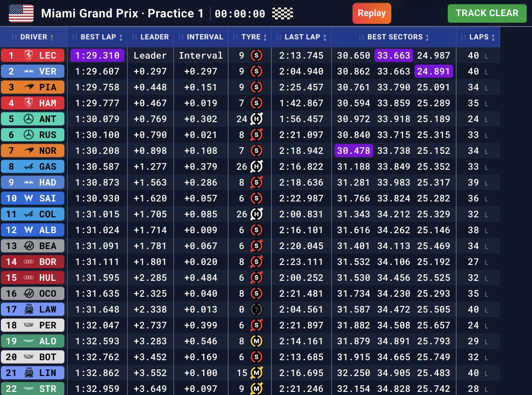Select the STR driver badge
532x395 pixels.
tap(33, 388)
